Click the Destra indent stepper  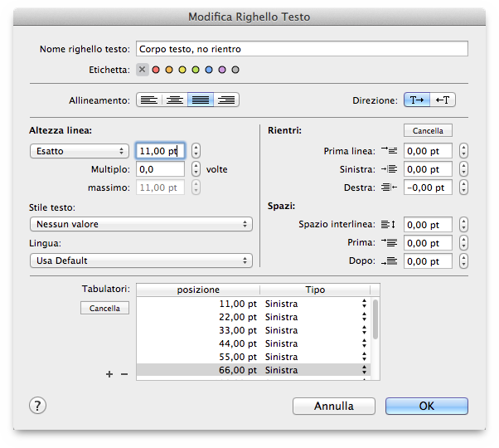[x=463, y=187]
